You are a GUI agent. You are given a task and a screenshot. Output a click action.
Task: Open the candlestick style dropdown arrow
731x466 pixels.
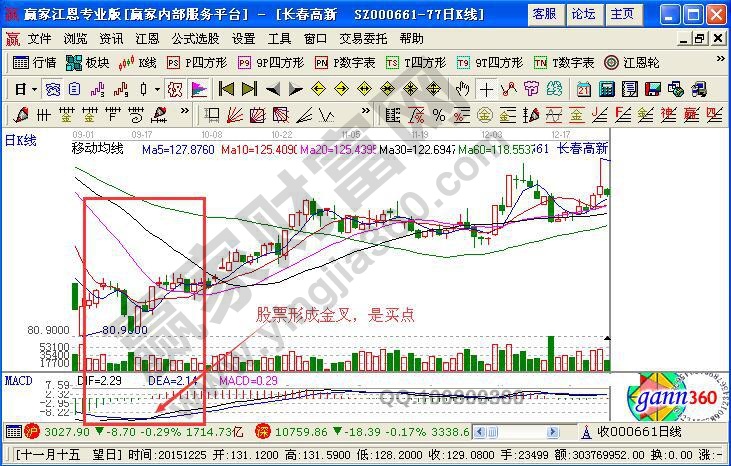click(x=156, y=88)
